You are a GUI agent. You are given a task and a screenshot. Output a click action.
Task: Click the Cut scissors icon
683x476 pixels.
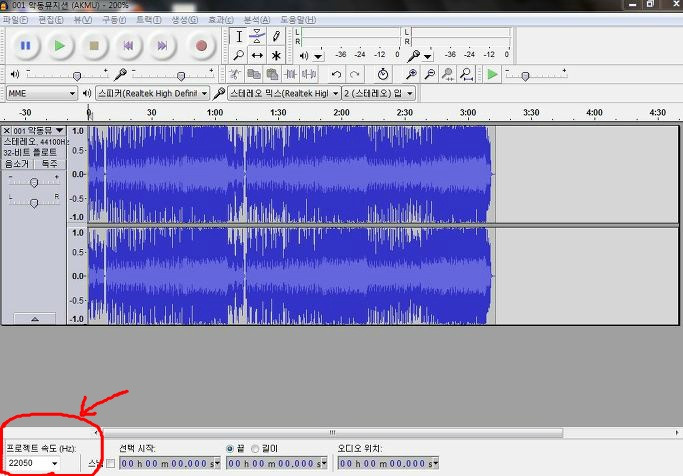[x=235, y=74]
